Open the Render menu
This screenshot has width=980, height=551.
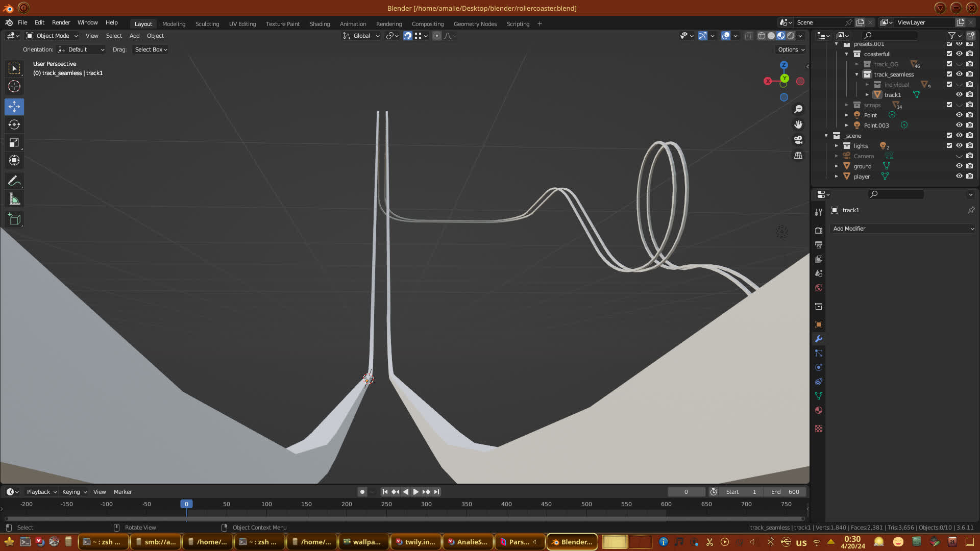click(61, 22)
